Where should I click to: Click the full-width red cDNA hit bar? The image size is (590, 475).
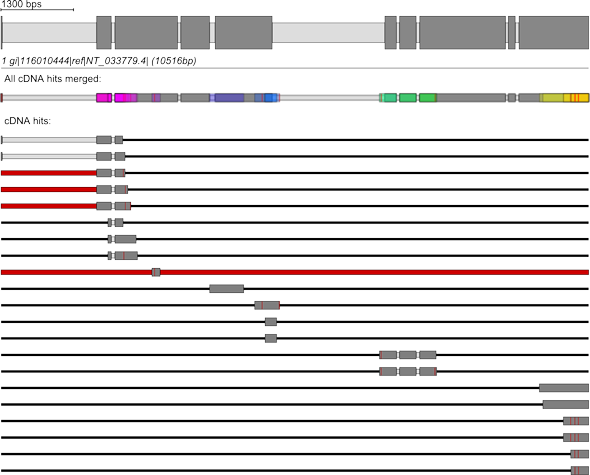(x=295, y=272)
